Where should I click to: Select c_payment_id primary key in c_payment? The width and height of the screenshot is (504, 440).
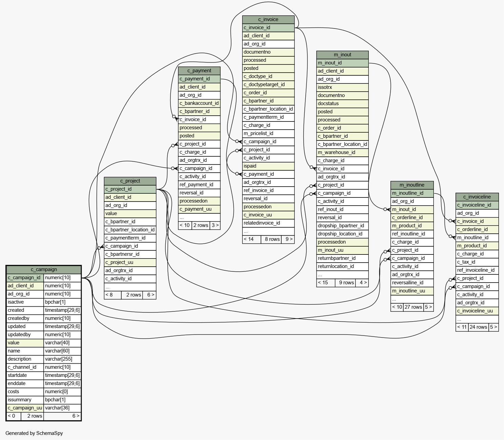[x=199, y=79]
